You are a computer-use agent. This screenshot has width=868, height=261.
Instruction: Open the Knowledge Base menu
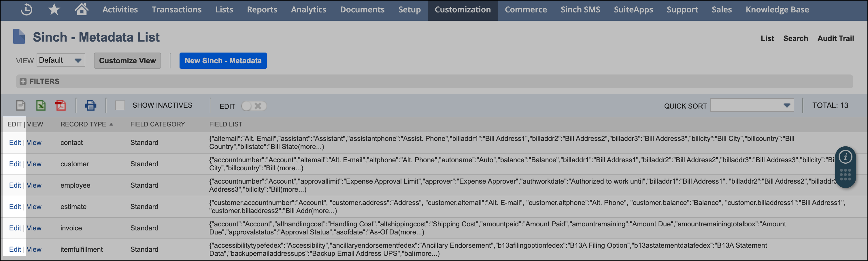click(x=777, y=10)
